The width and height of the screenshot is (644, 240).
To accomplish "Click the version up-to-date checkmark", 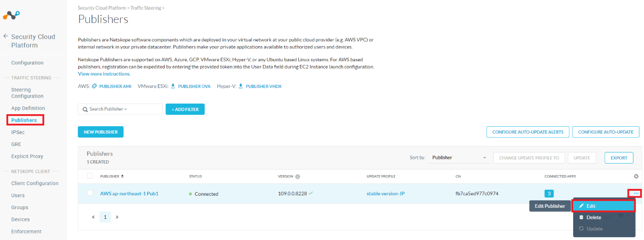I will tap(311, 193).
